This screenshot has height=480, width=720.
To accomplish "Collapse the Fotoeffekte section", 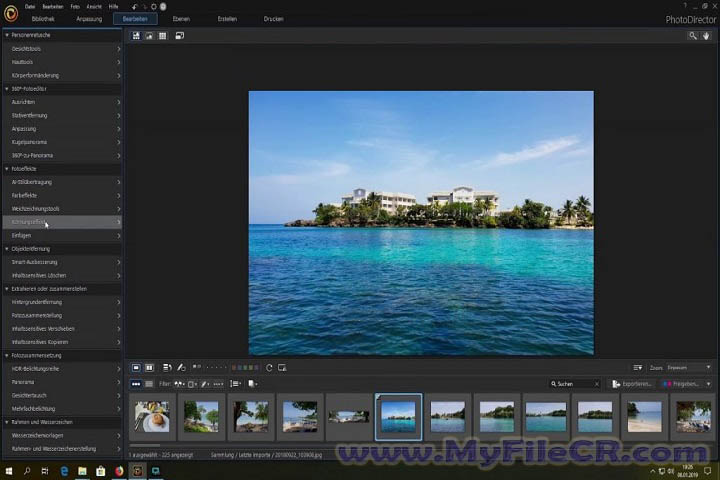I will click(6, 169).
